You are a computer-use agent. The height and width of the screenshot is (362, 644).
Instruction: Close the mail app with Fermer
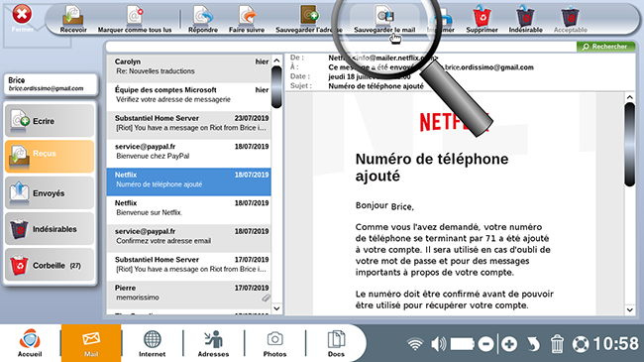point(22,19)
